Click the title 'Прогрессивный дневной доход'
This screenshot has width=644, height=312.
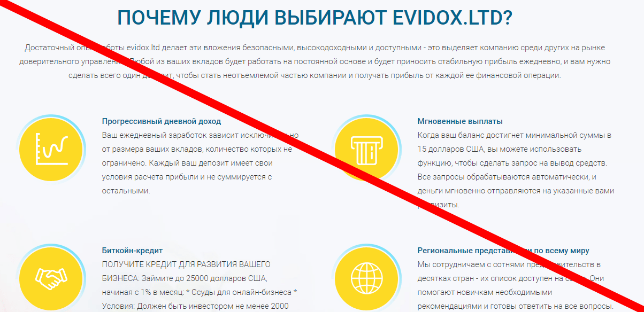pyautogui.click(x=162, y=121)
